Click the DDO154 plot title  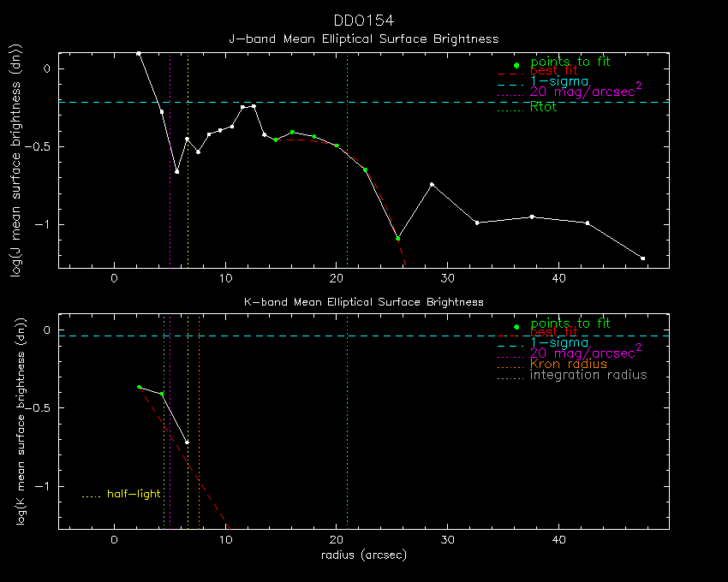point(363,21)
